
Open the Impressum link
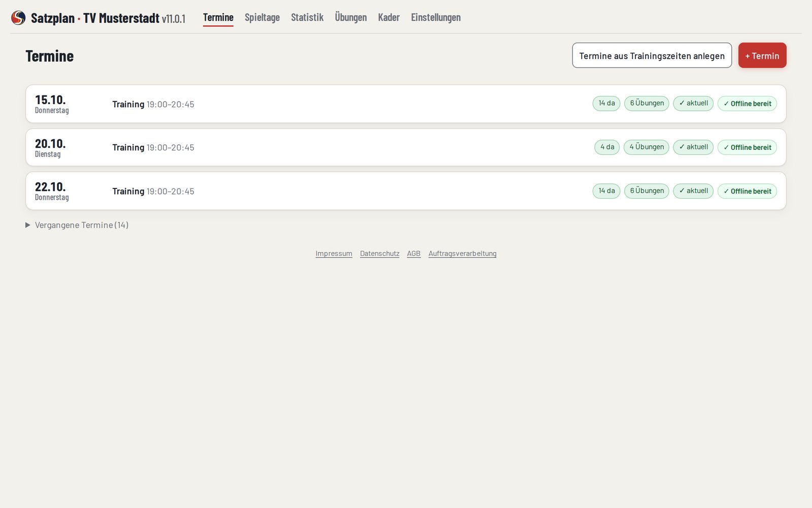click(x=334, y=253)
